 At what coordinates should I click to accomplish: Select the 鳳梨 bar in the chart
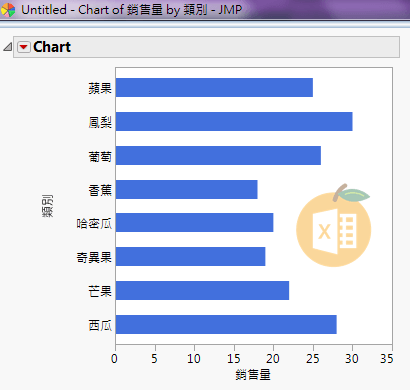click(234, 121)
